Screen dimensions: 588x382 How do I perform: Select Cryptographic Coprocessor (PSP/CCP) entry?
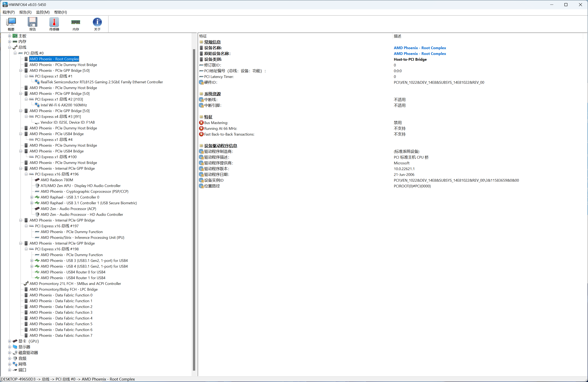(x=84, y=192)
